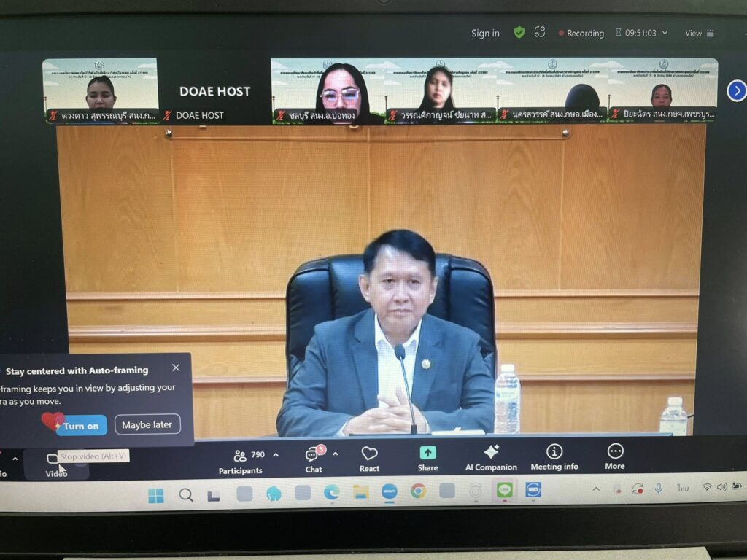Viewport: 747px width, 560px height.
Task: Select the DOAE HOST participant tile
Action: (x=214, y=91)
